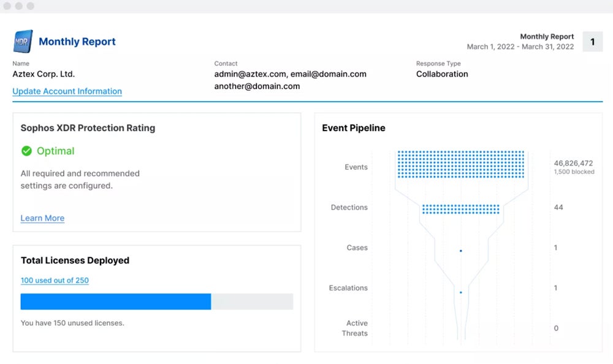
Task: Select the Collaboration response type value
Action: click(x=442, y=74)
